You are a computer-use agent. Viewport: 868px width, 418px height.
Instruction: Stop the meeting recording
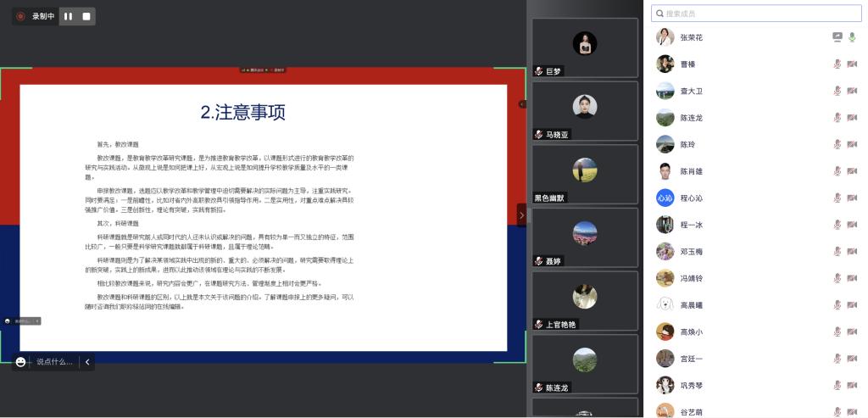[x=86, y=16]
